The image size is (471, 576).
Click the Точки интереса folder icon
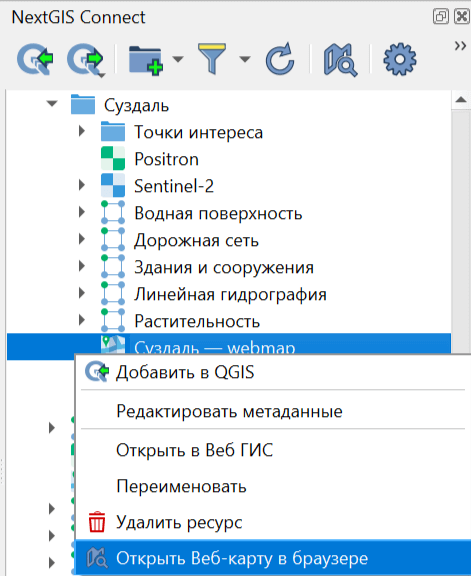(x=113, y=132)
